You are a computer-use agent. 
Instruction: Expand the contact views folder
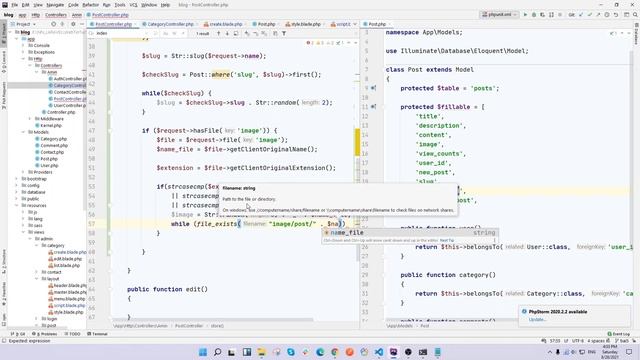click(36, 272)
